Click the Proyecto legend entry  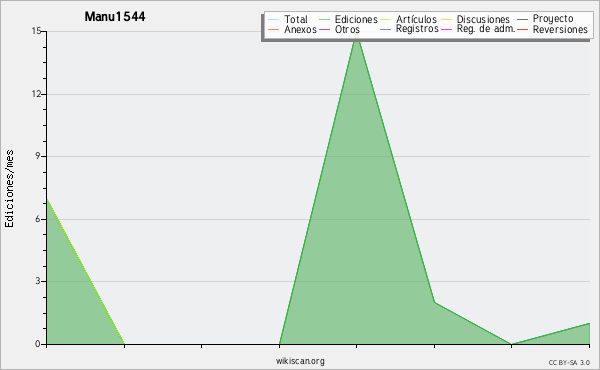545,19
